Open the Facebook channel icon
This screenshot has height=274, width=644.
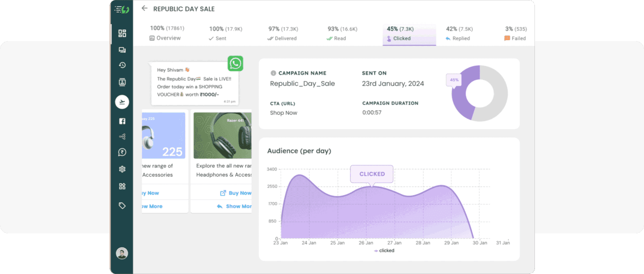pyautogui.click(x=122, y=121)
